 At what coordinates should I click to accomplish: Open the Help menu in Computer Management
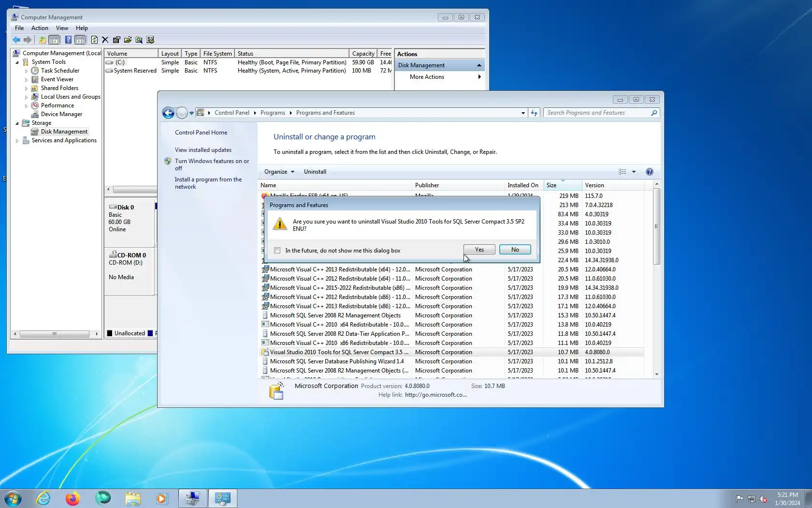pos(82,28)
